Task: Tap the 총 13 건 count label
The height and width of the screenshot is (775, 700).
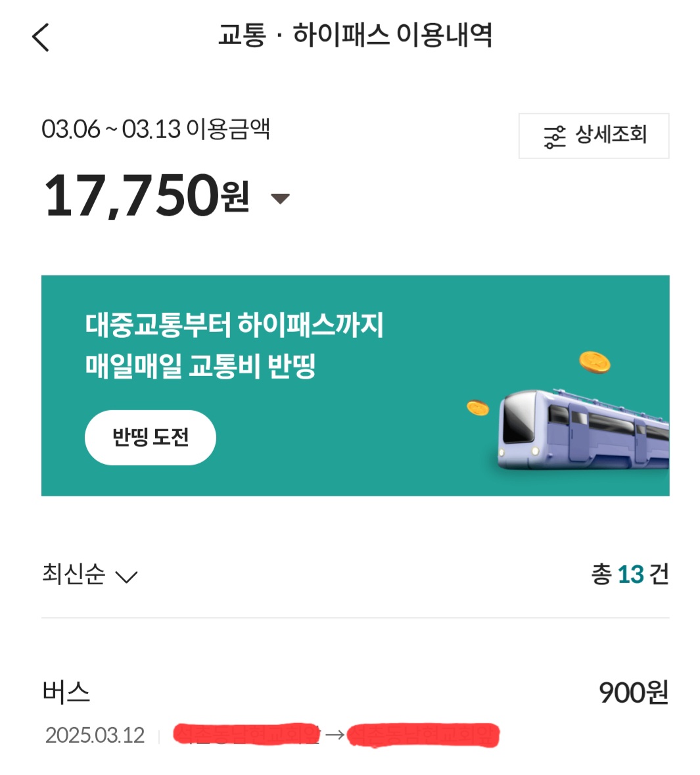Action: (x=629, y=575)
